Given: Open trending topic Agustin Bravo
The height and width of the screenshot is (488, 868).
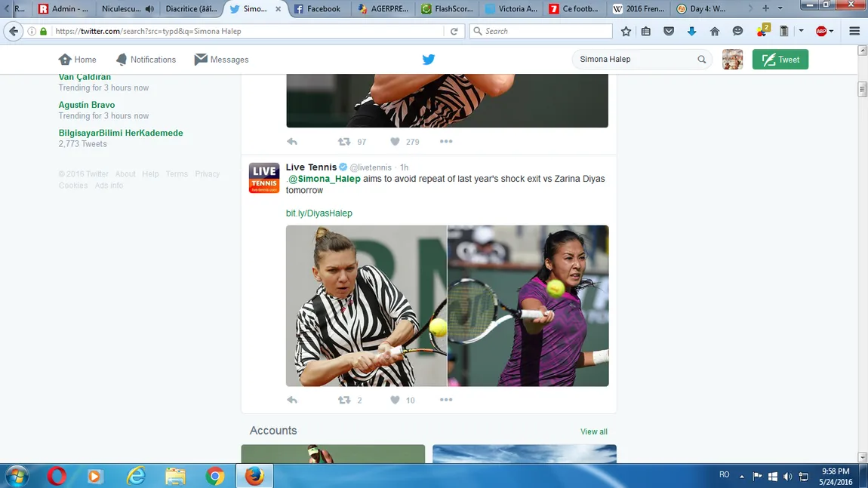Looking at the screenshot, I should point(87,105).
